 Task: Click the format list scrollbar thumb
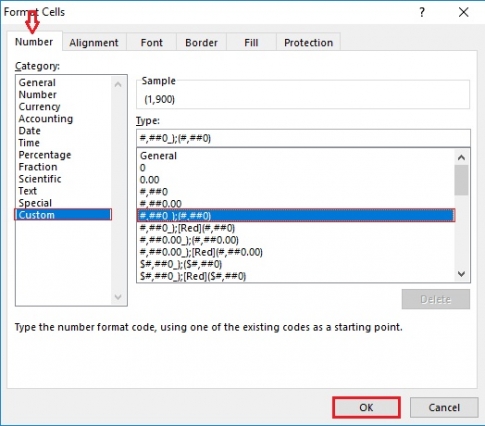(x=461, y=180)
